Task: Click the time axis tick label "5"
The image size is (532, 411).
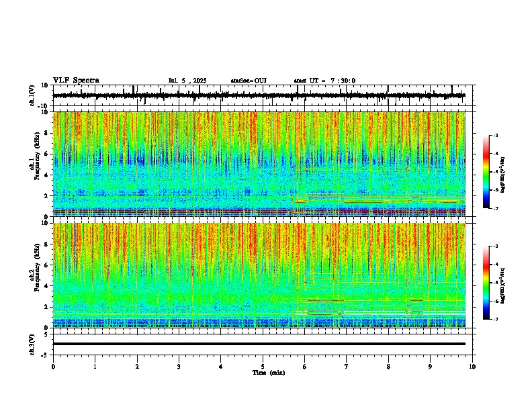Action: click(263, 367)
